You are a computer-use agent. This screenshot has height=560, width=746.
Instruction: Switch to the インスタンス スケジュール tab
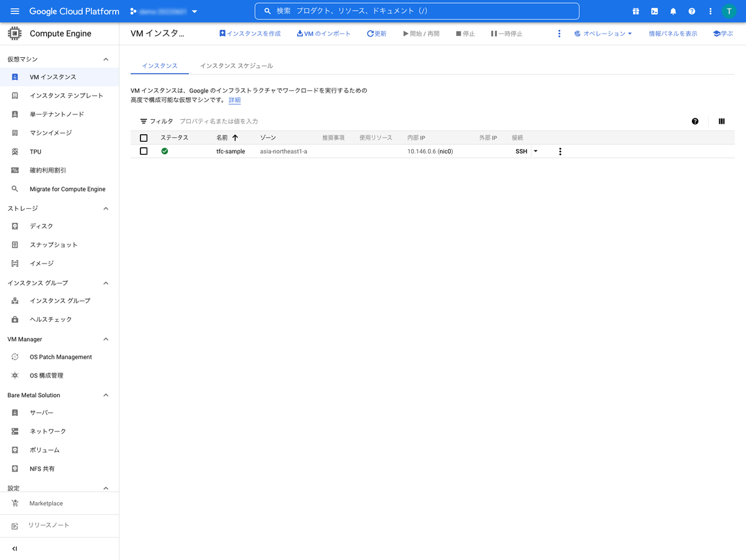pyautogui.click(x=236, y=66)
